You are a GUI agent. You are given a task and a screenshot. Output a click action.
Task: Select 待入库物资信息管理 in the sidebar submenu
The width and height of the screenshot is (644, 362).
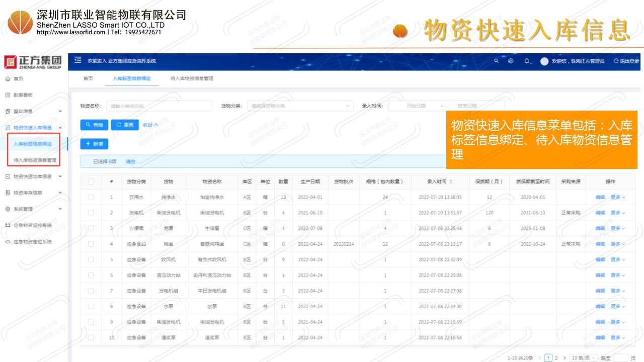35,160
